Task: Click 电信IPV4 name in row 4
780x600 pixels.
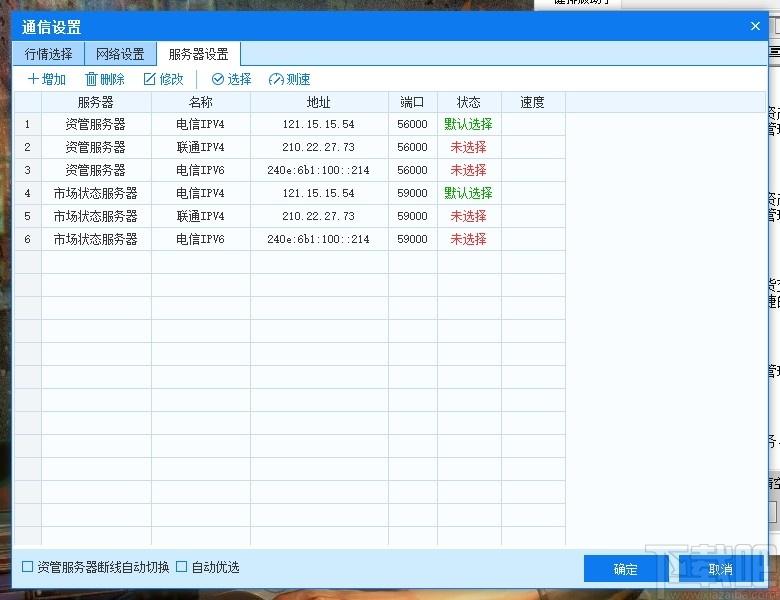Action: [x=200, y=193]
